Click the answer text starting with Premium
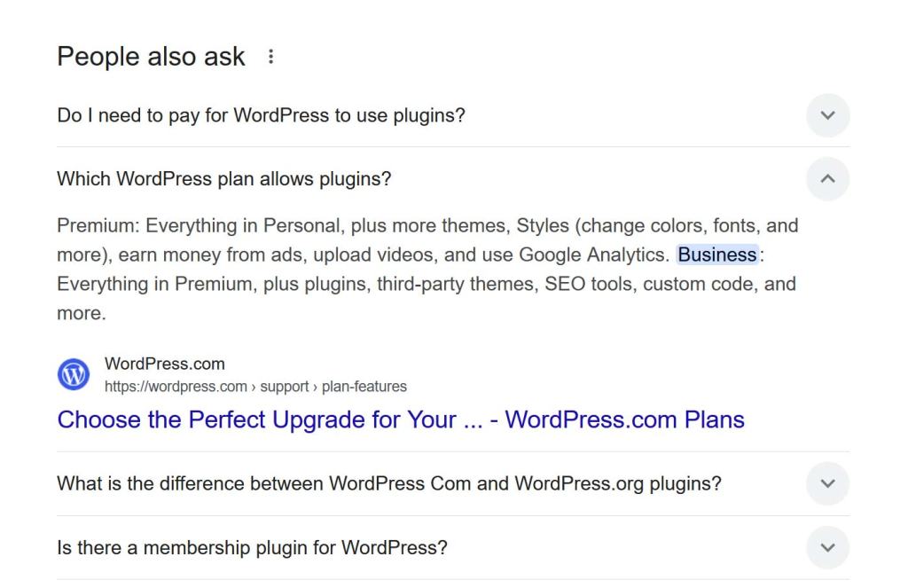The height and width of the screenshot is (588, 908). click(x=427, y=270)
